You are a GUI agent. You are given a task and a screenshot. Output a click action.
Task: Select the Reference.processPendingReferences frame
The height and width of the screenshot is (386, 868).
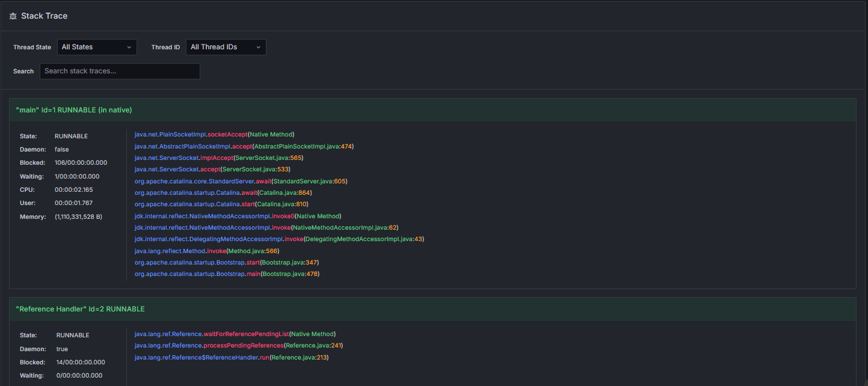click(238, 346)
